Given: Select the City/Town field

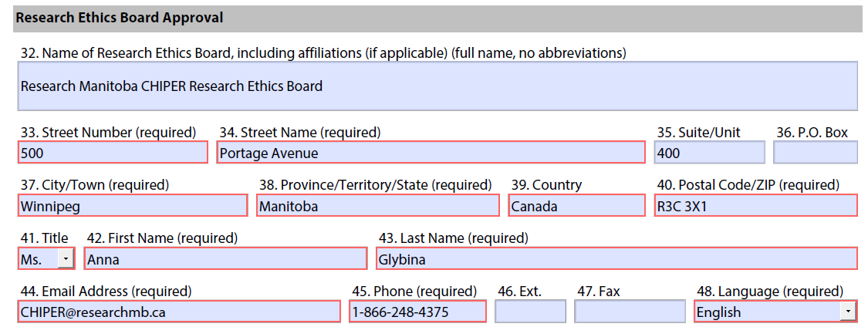Looking at the screenshot, I should coord(132,206).
